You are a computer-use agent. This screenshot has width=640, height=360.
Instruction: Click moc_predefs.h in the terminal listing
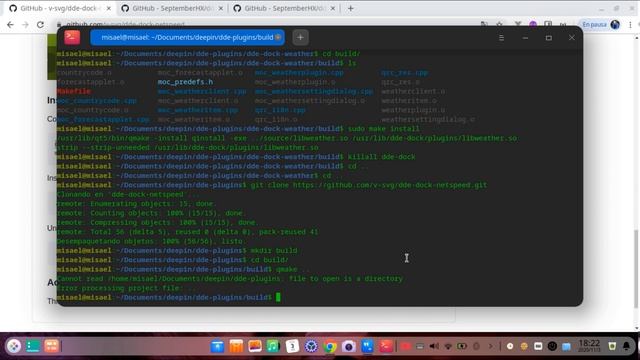pos(185,82)
